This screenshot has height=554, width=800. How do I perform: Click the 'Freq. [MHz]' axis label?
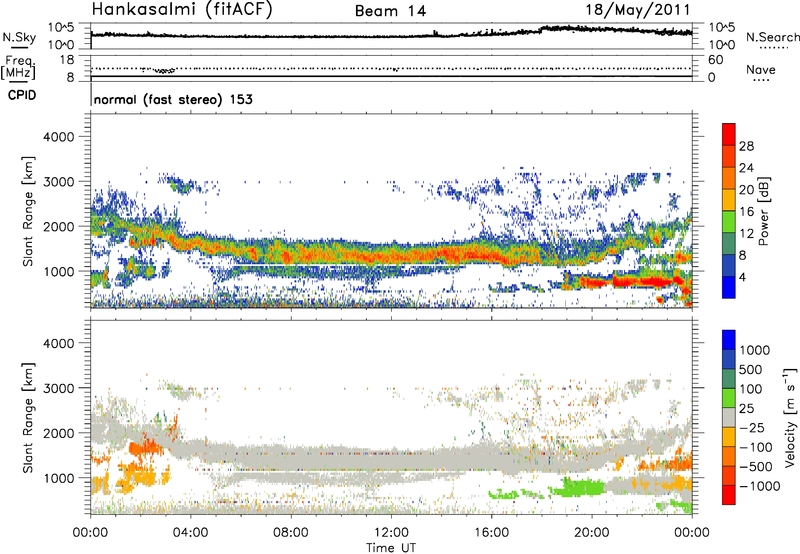(18, 68)
